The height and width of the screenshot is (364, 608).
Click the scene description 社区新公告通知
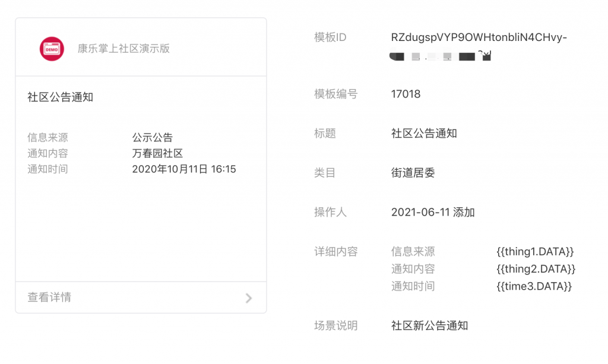tap(429, 325)
